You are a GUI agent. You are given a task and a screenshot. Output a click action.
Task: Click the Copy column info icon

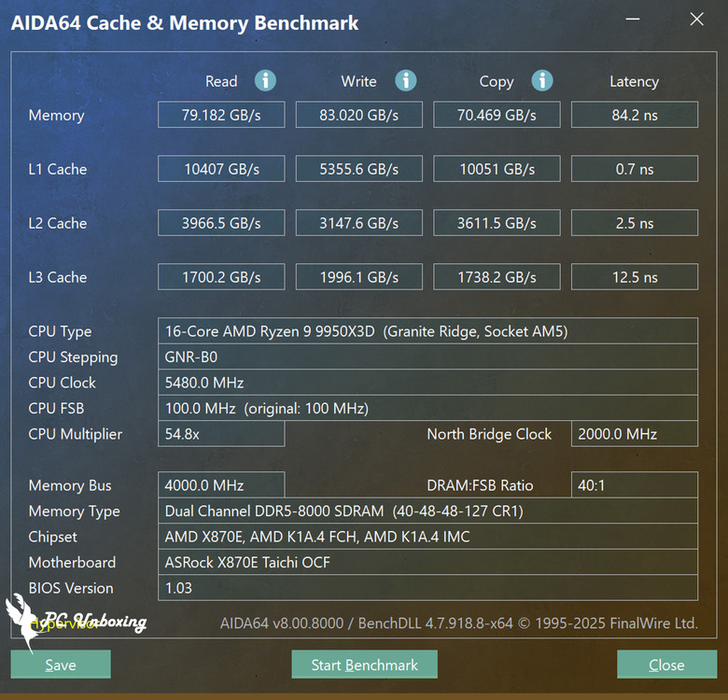pos(542,81)
